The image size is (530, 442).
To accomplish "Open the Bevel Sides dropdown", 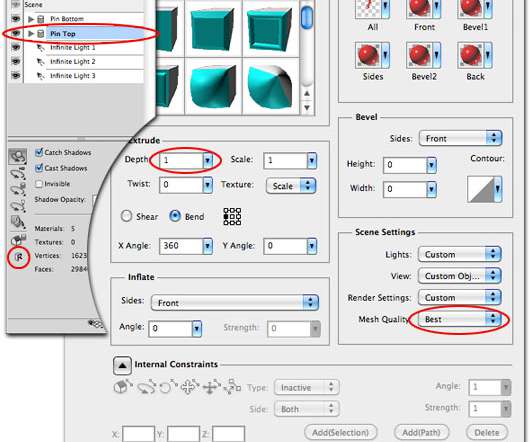I will pos(460,138).
